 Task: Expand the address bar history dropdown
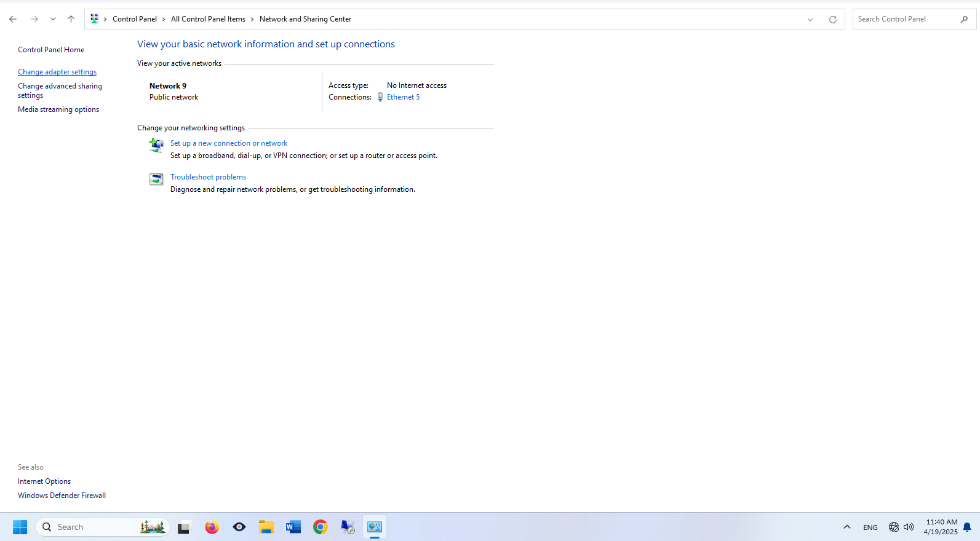(810, 20)
